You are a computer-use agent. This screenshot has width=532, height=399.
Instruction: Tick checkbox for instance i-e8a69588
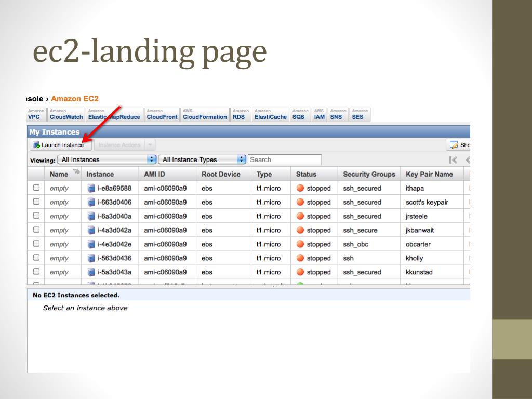click(36, 187)
